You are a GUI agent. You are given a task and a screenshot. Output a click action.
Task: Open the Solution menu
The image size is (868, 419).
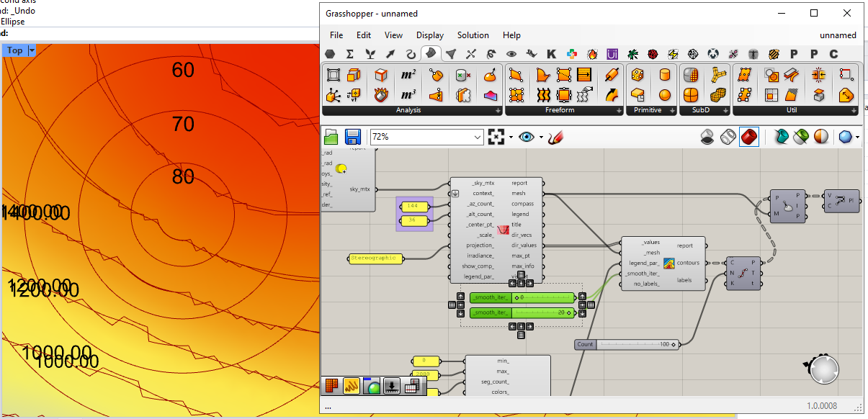(473, 35)
